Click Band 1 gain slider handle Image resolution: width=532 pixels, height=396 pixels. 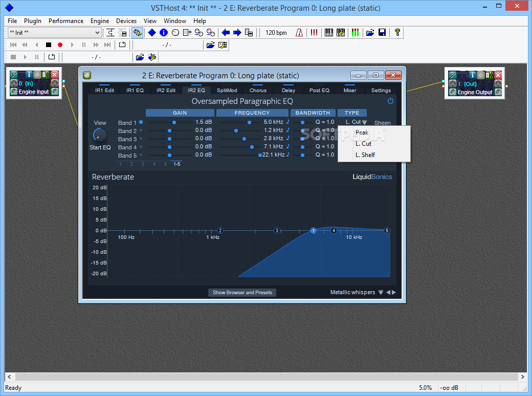point(174,122)
